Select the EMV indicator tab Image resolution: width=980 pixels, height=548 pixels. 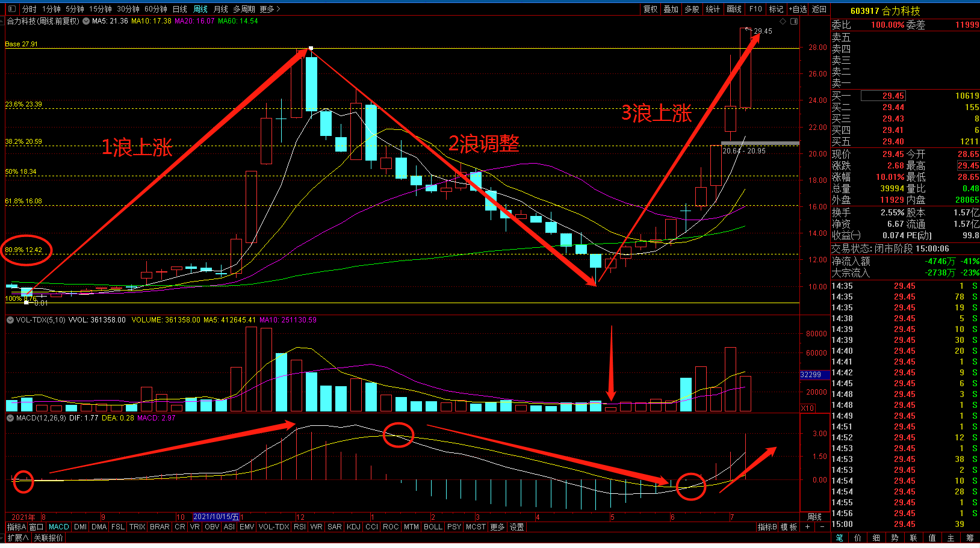tap(247, 527)
